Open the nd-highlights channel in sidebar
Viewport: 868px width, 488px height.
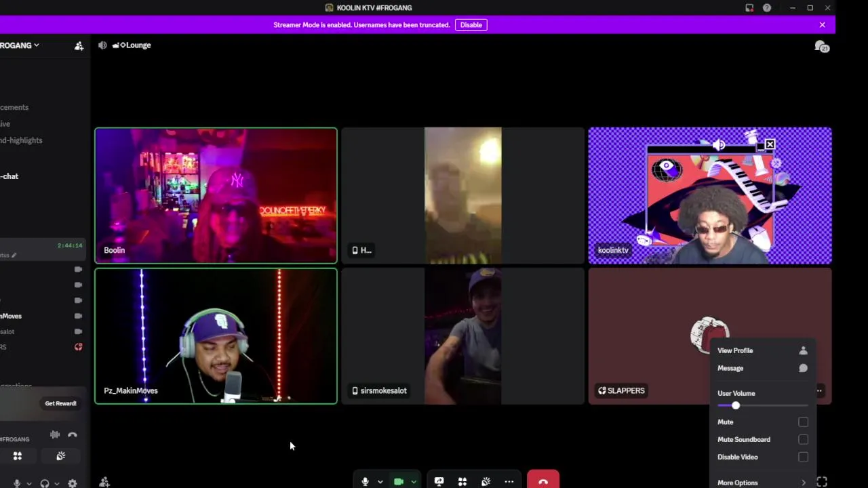tap(21, 140)
